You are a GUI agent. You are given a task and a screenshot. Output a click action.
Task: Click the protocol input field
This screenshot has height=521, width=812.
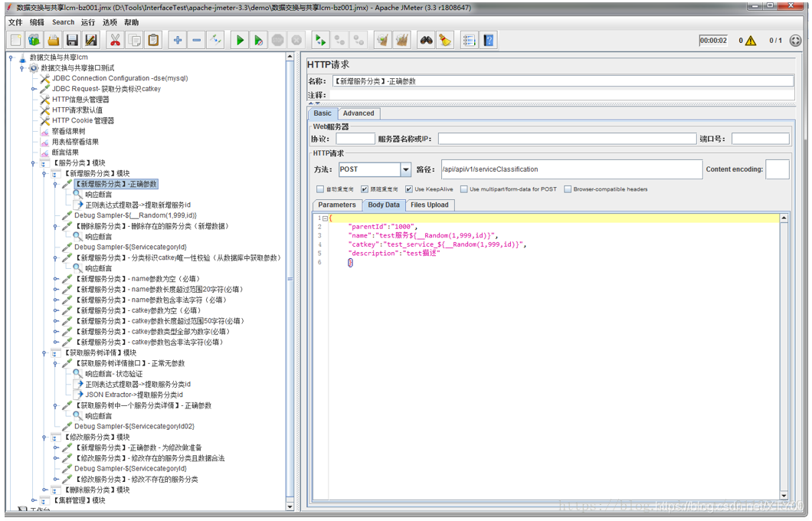[x=355, y=139]
